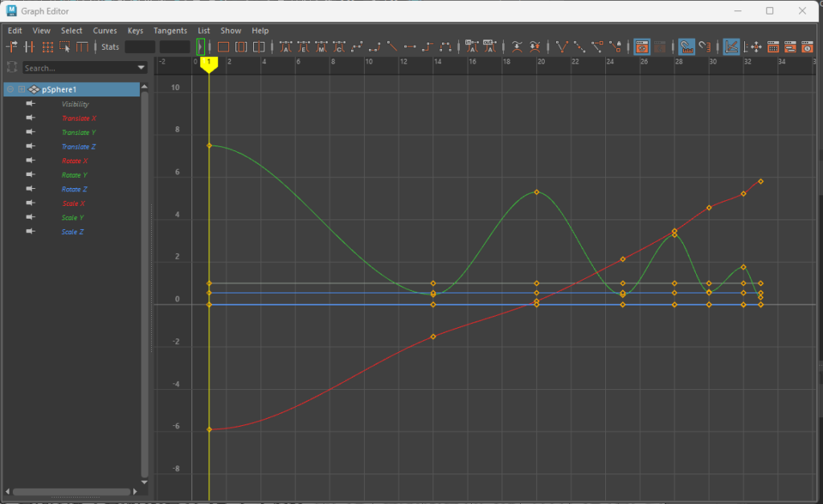Expand pSphere1 connections with plus box
Image resolution: width=823 pixels, height=504 pixels.
[x=22, y=89]
